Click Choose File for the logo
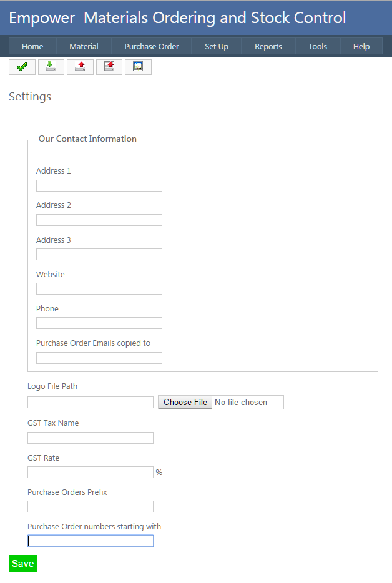Screen dimensions: 392x583 185,403
